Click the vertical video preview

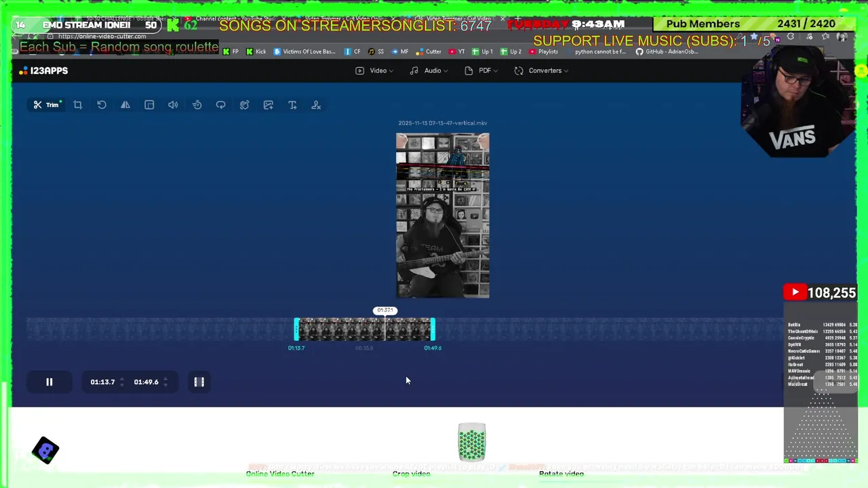pyautogui.click(x=443, y=216)
